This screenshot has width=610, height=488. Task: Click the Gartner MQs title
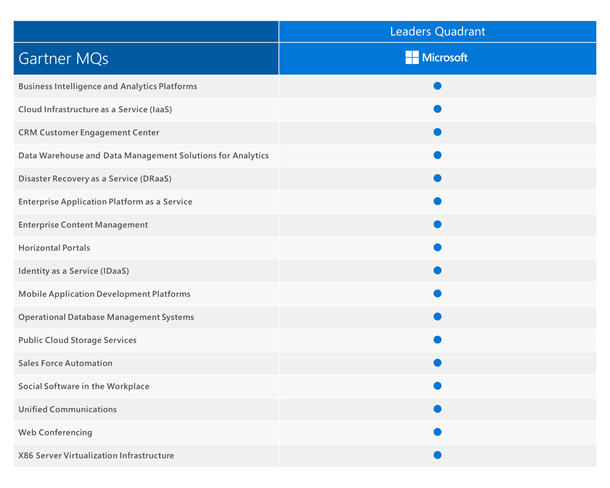point(63,59)
